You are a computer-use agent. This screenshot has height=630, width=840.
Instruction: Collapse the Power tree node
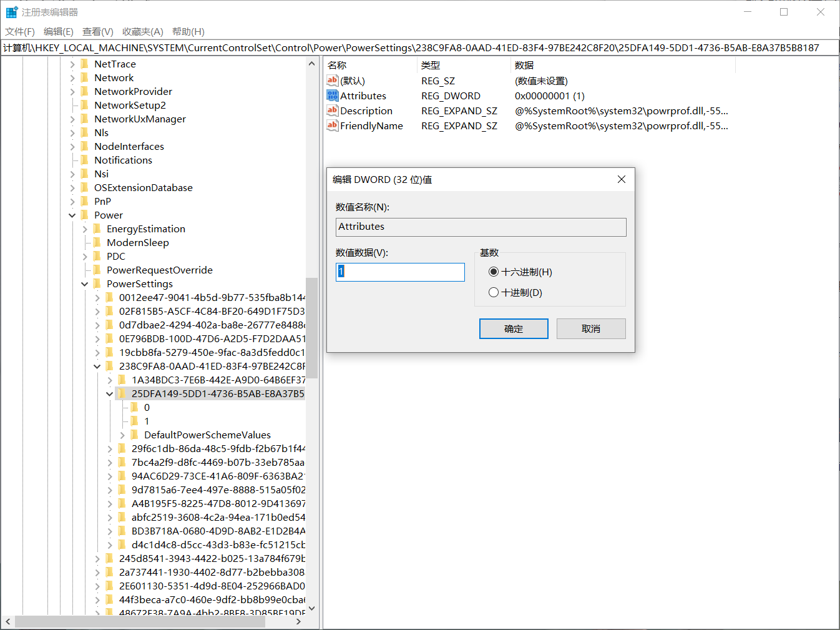(x=72, y=215)
